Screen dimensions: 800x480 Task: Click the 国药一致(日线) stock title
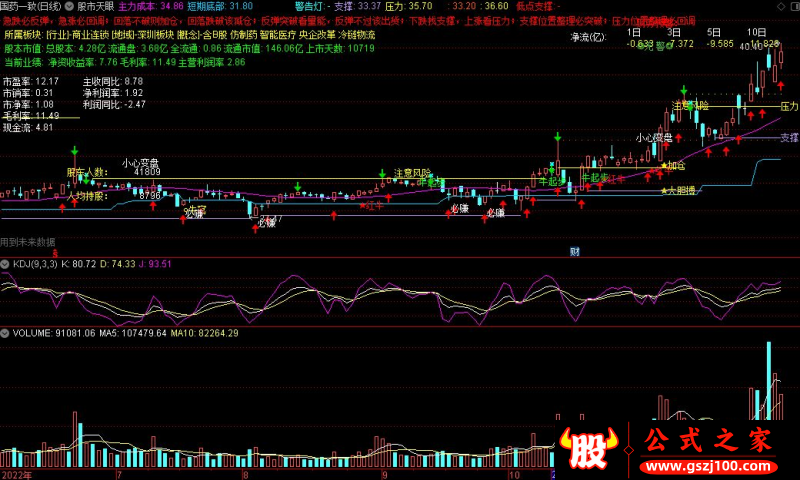coord(30,5)
